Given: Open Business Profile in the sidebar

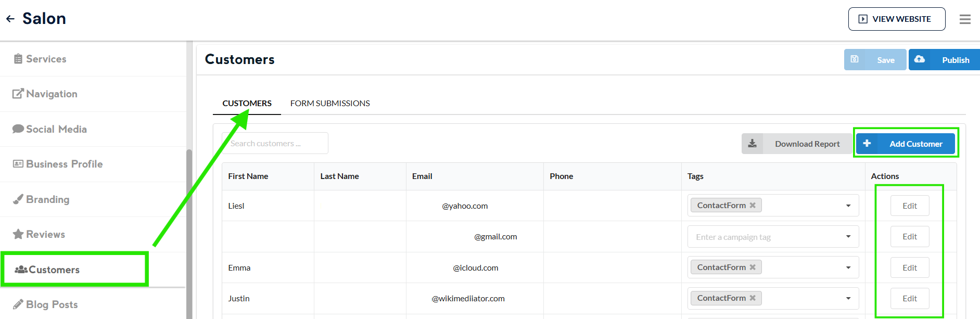Looking at the screenshot, I should pyautogui.click(x=64, y=164).
